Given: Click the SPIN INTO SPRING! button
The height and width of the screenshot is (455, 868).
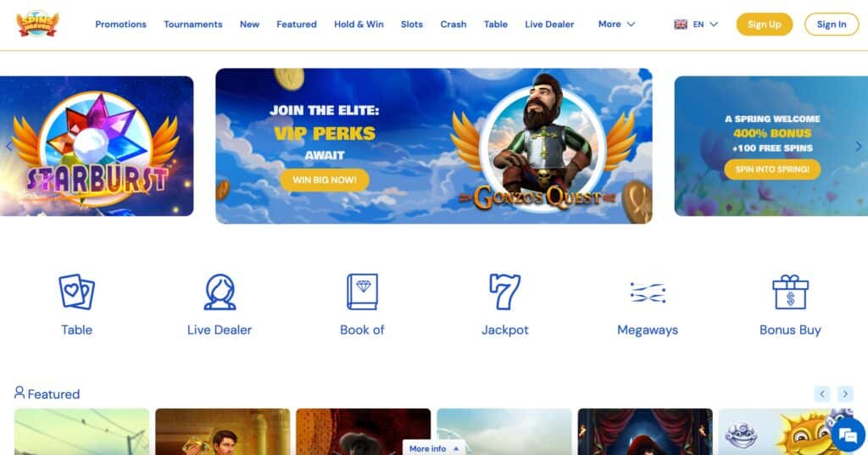Looking at the screenshot, I should click(x=772, y=169).
